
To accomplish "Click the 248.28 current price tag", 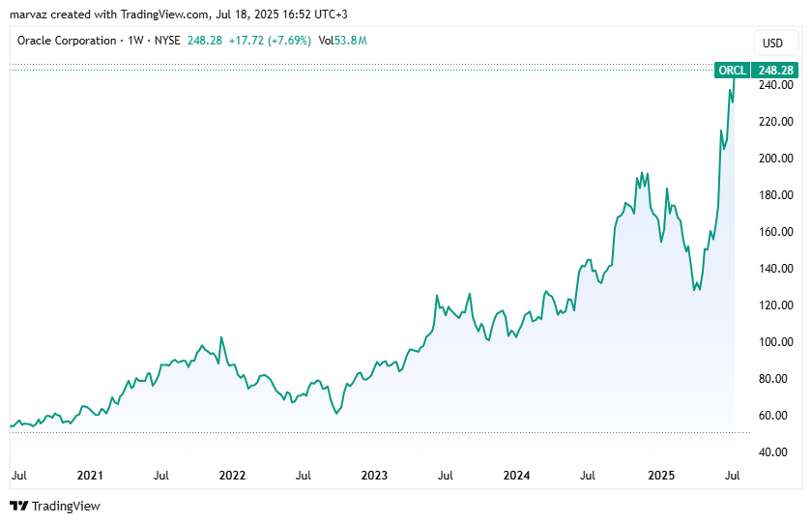I will (774, 71).
